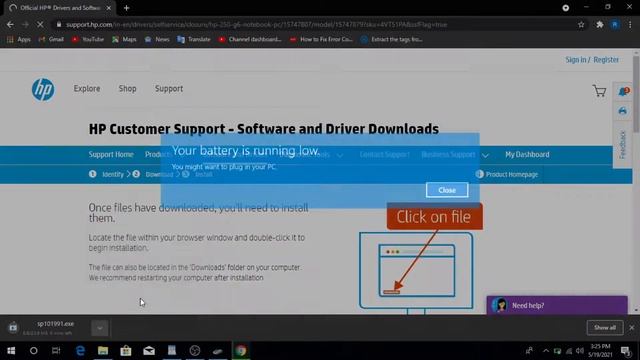Open the shopping cart

[599, 91]
